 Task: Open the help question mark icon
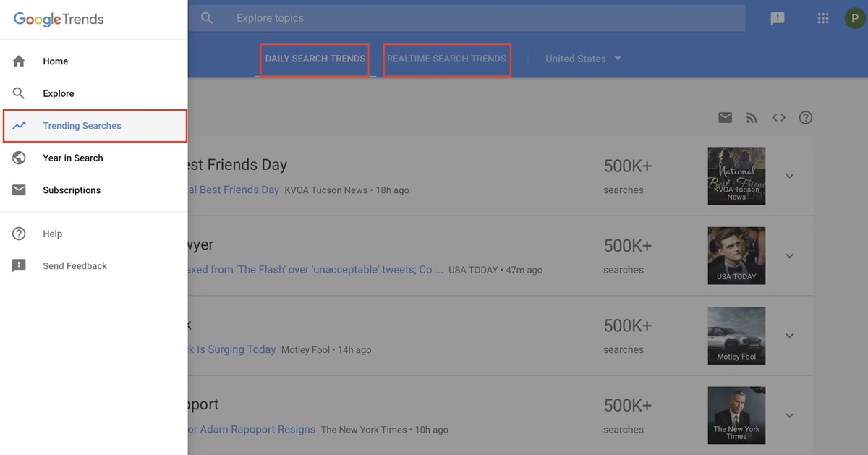pos(805,116)
